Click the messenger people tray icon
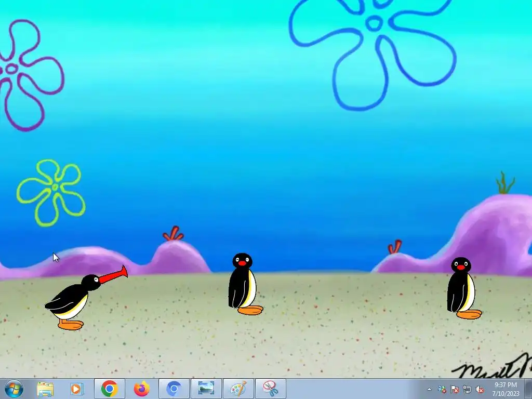This screenshot has width=532, height=399. pos(442,390)
